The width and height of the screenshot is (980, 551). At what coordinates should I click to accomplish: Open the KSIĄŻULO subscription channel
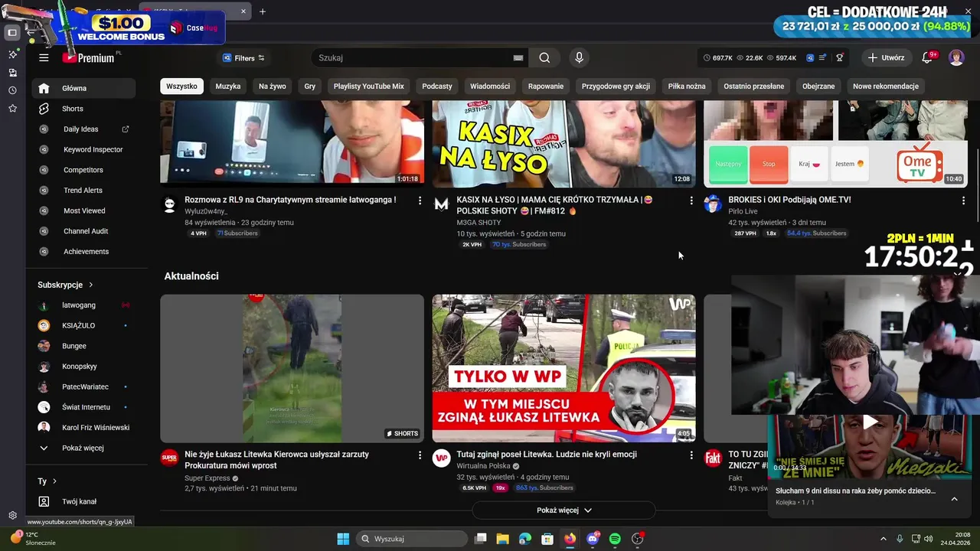click(84, 325)
